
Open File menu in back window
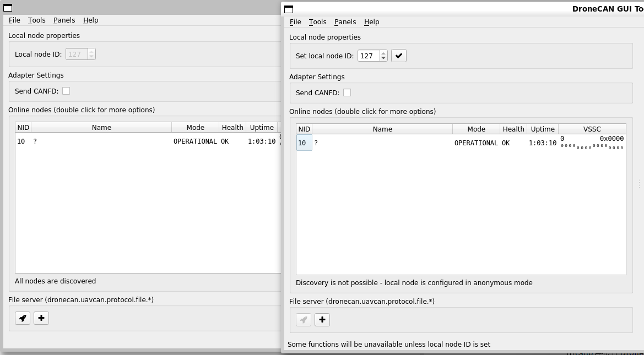coord(14,20)
